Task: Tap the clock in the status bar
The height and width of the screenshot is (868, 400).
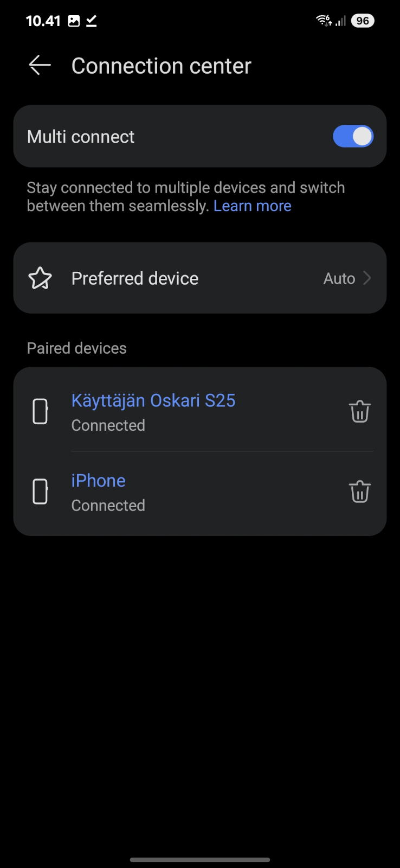Action: 43,21
